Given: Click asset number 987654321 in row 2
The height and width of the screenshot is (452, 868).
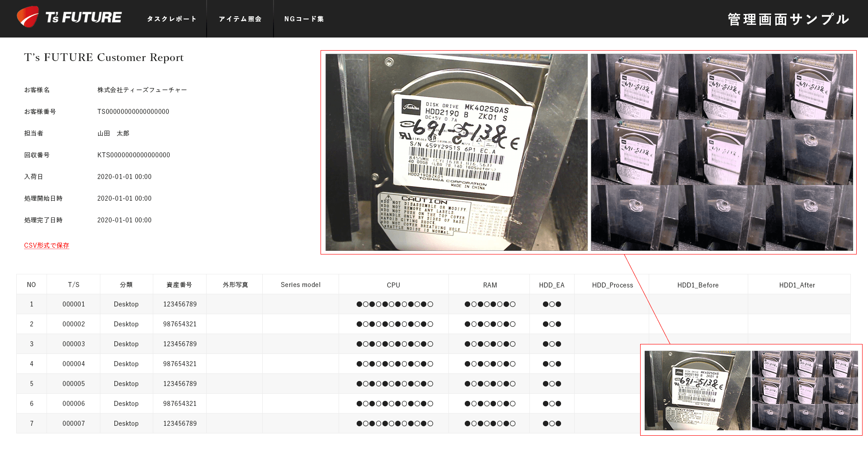Looking at the screenshot, I should pyautogui.click(x=180, y=324).
